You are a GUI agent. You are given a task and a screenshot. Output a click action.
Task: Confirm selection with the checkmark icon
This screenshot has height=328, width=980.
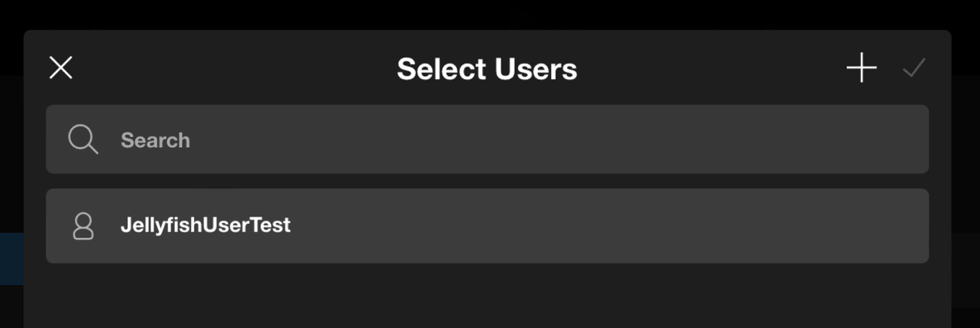913,69
